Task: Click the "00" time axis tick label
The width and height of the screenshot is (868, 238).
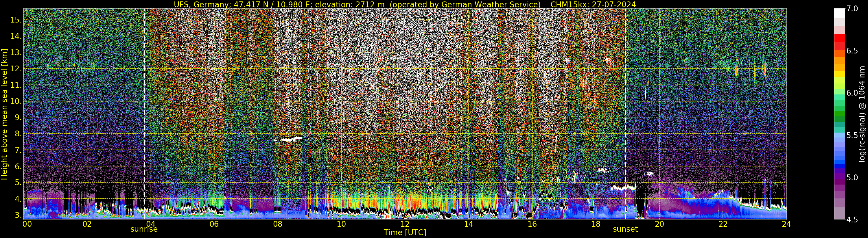Action: tap(27, 224)
